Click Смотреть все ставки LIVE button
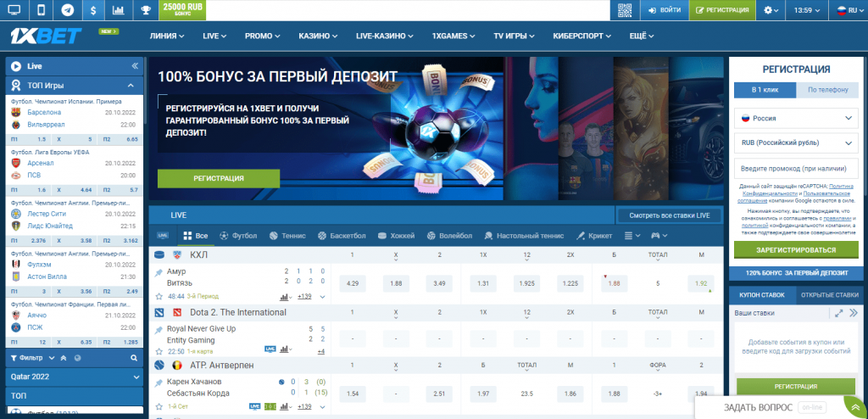 pos(669,216)
